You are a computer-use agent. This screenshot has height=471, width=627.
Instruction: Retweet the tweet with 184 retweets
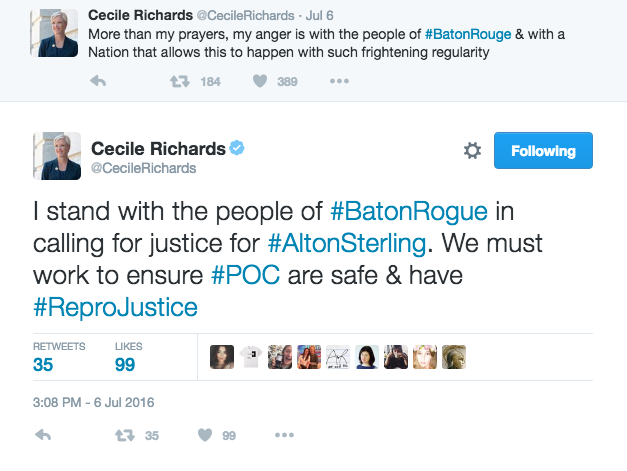(x=180, y=82)
